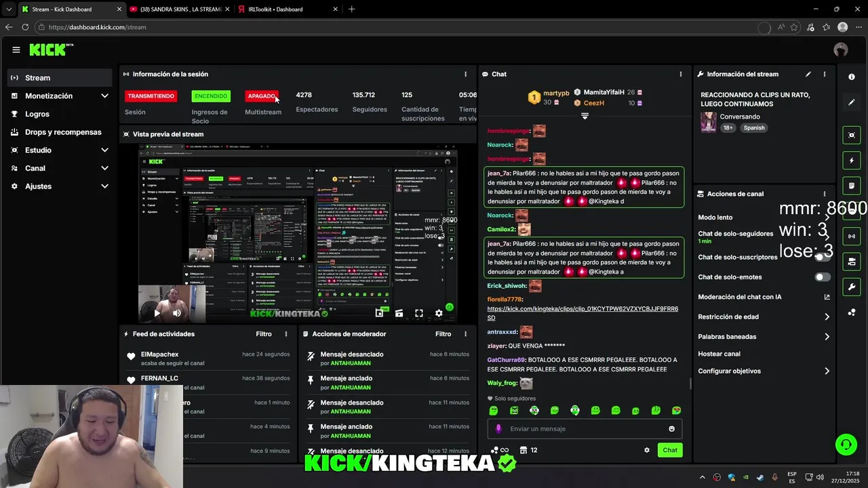Insert the heart-eyes emote from quick emotes

[677, 411]
